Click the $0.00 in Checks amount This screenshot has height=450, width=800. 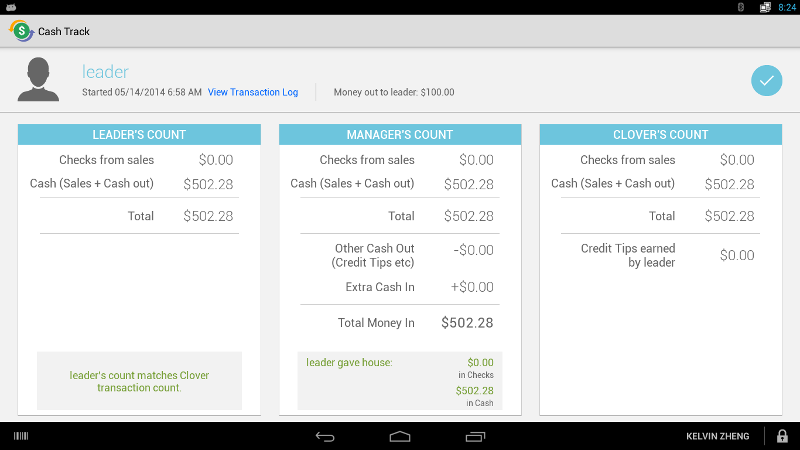[480, 363]
